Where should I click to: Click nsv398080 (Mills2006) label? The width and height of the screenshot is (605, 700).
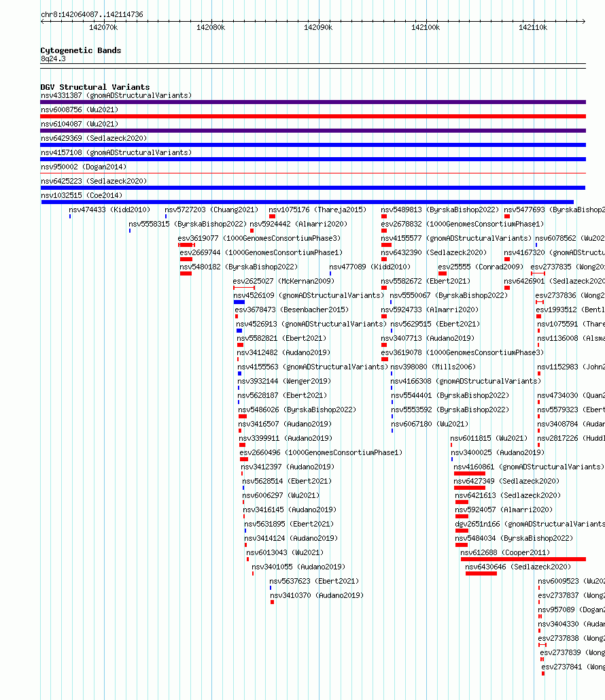(433, 367)
